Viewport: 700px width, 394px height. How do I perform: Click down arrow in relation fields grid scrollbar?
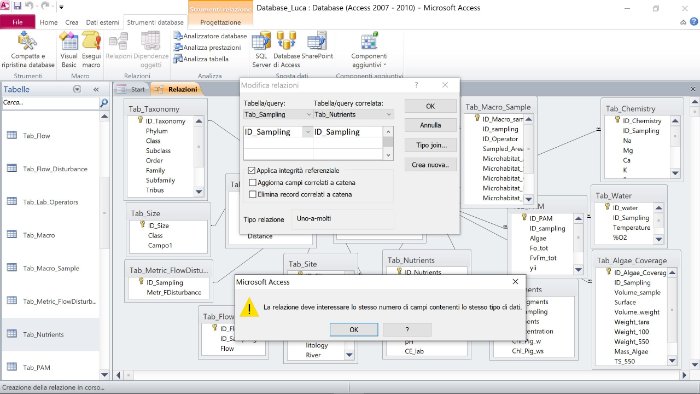[388, 155]
